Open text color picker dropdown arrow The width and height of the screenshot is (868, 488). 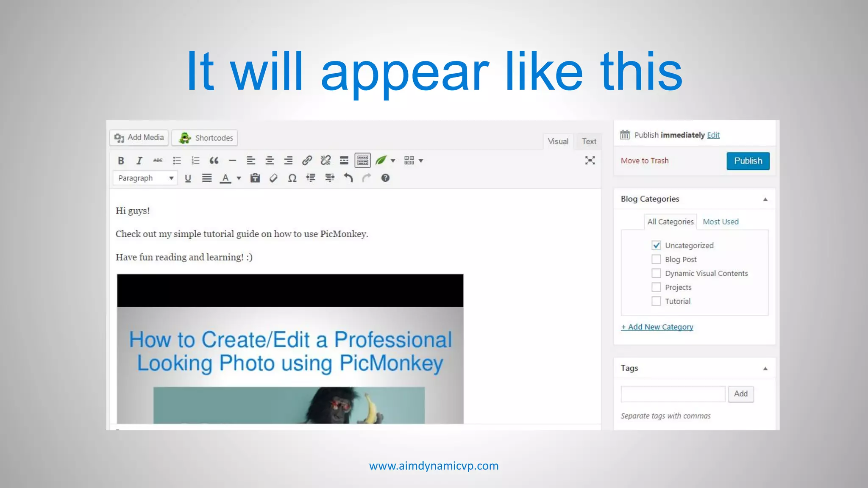tap(239, 178)
